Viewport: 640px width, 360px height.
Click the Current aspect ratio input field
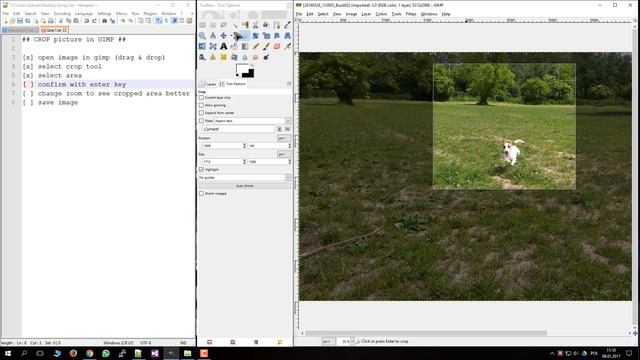pos(238,129)
